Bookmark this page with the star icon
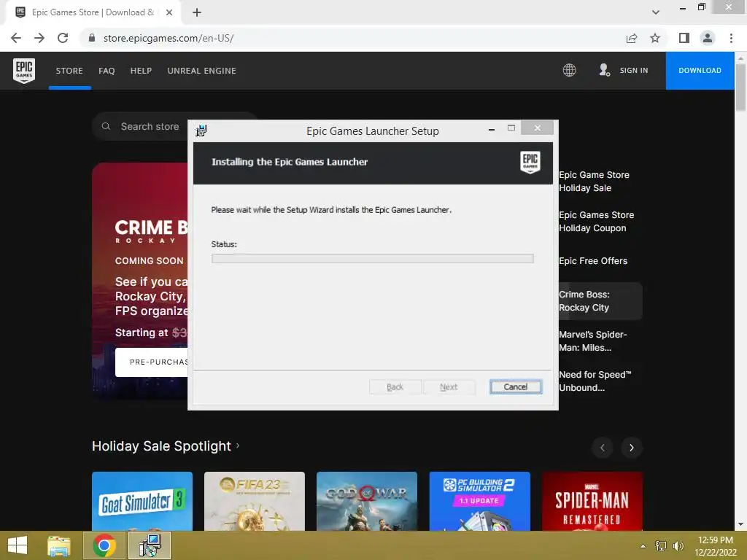Viewport: 747px width, 560px height. pyautogui.click(x=655, y=38)
